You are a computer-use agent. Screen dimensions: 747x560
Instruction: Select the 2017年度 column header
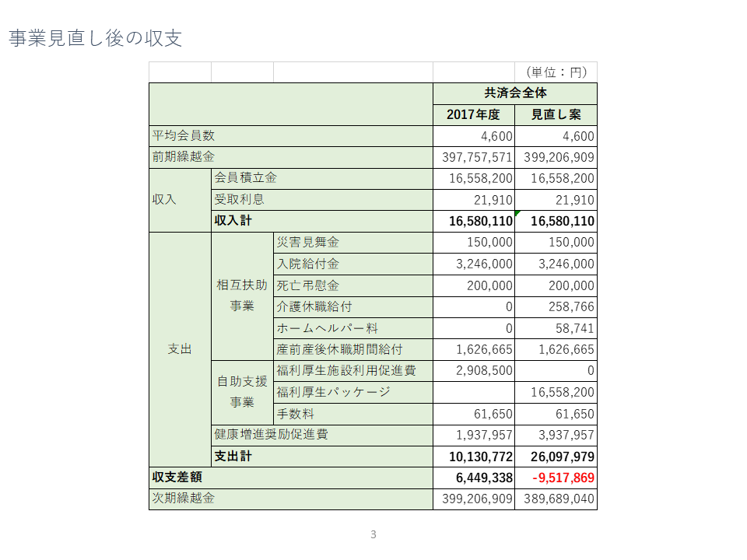[x=473, y=115]
